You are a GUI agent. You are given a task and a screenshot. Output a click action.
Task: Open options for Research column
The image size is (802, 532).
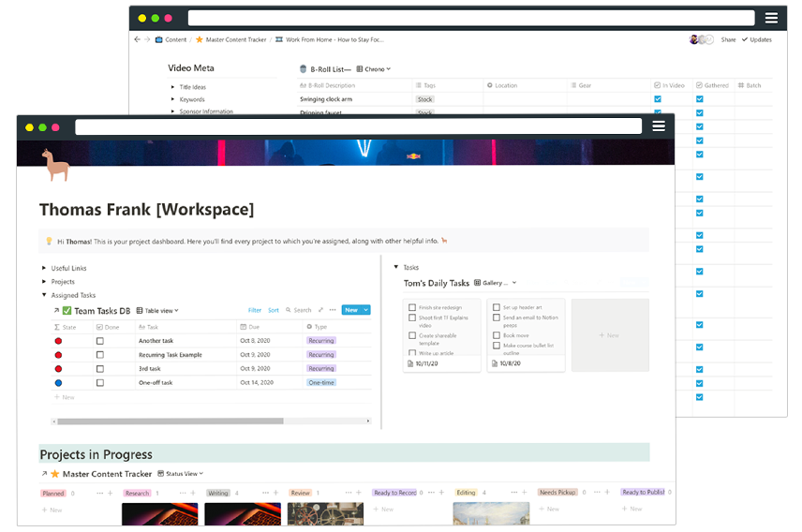point(183,493)
